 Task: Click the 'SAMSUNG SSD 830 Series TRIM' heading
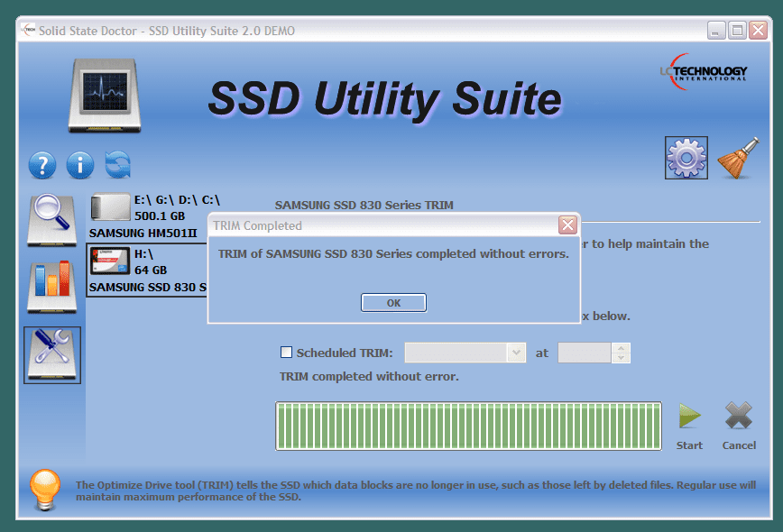(364, 205)
